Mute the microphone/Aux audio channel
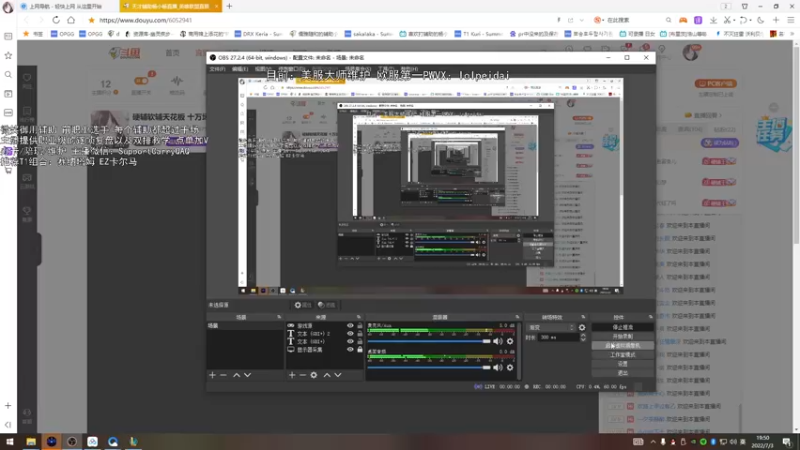The width and height of the screenshot is (800, 450). (498, 341)
